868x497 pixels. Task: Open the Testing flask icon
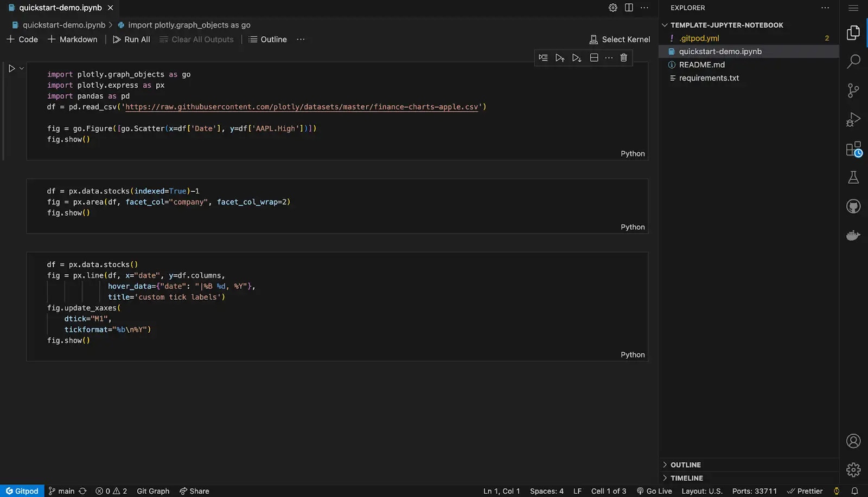pos(853,177)
